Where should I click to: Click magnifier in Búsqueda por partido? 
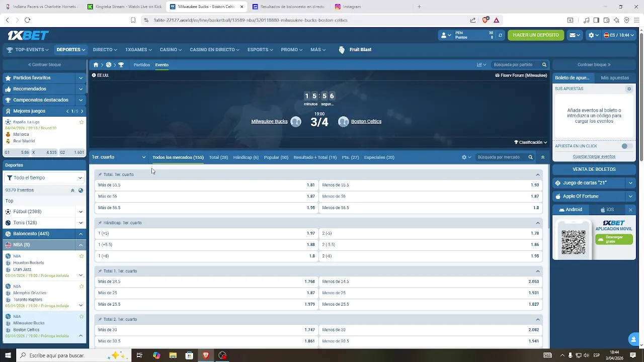point(544,65)
